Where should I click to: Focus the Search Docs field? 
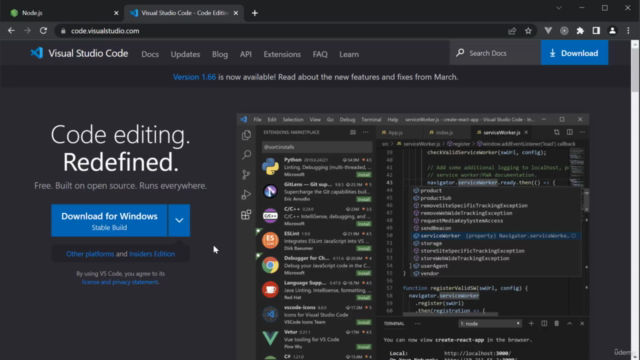496,53
